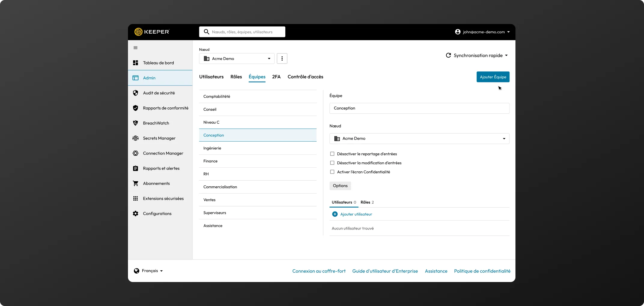Click the Abonnements cart icon
Screen dimensions: 644x306
135,183
